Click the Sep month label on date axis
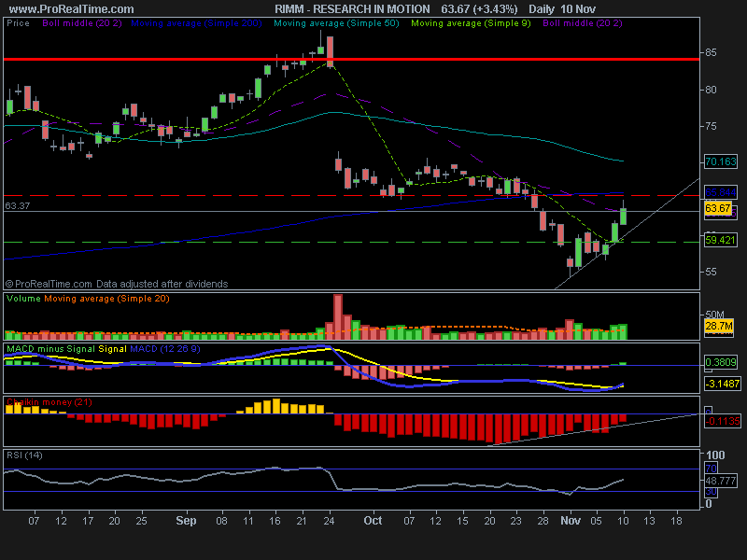The width and height of the screenshot is (747, 560). [186, 521]
